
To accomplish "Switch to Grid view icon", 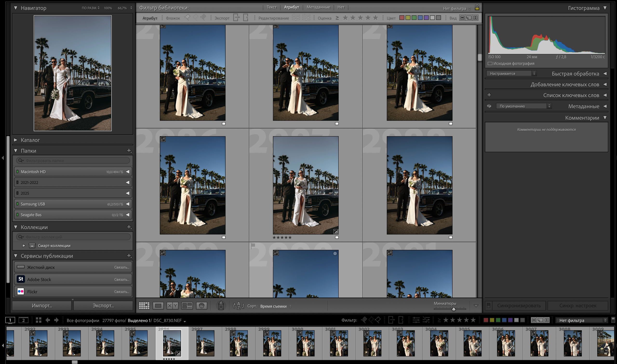I will (x=144, y=306).
